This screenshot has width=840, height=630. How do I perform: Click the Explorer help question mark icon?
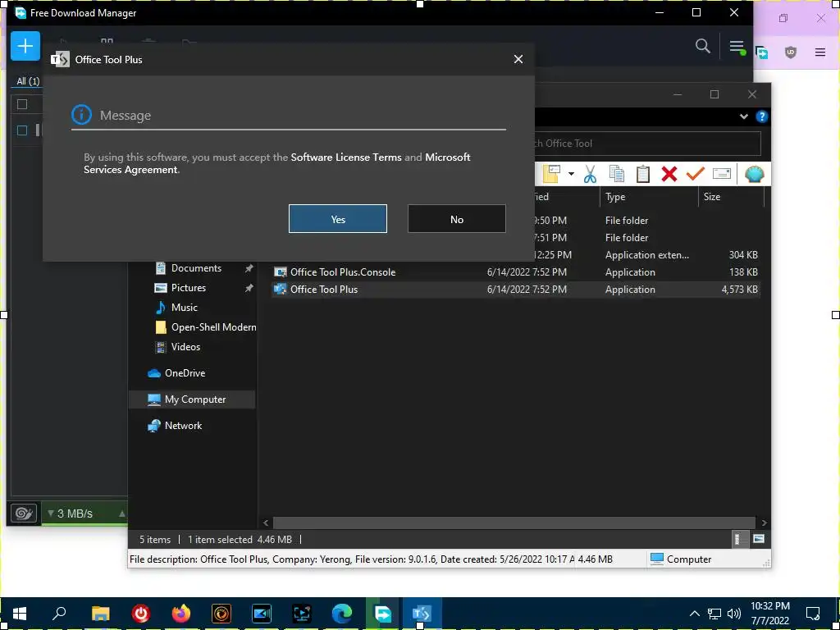click(761, 116)
